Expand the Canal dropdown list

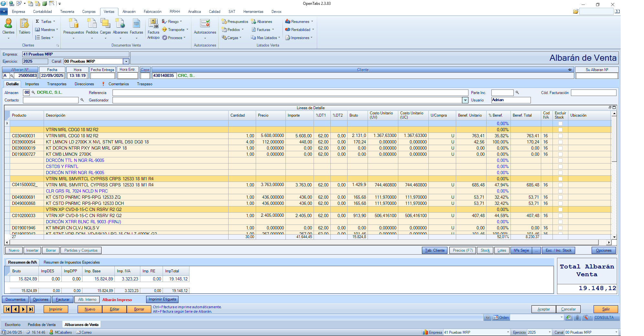tap(126, 61)
